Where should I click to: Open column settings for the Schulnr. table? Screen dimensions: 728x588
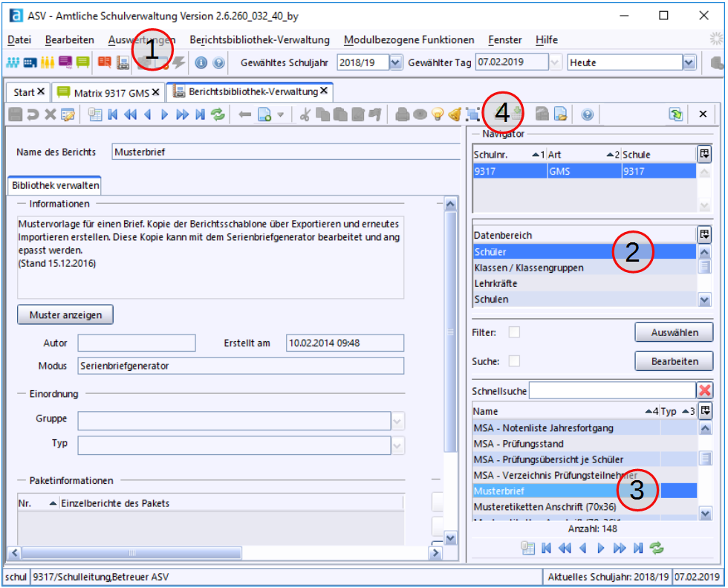(704, 154)
